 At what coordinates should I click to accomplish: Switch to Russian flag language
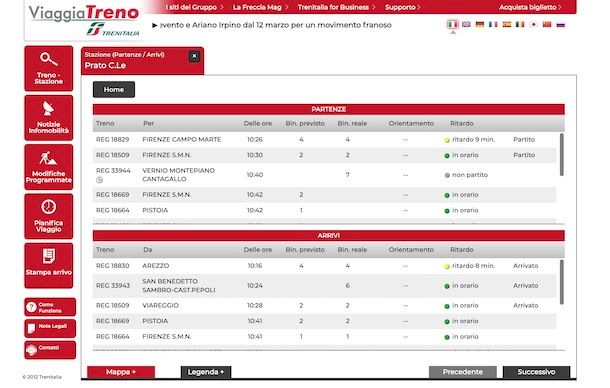point(560,24)
